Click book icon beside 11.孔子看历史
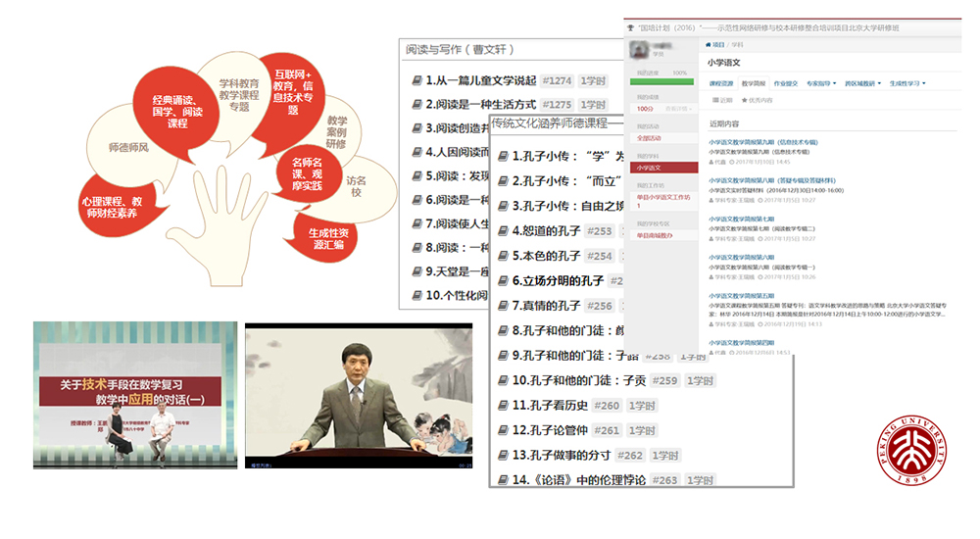This screenshot has height=539, width=980. click(503, 406)
